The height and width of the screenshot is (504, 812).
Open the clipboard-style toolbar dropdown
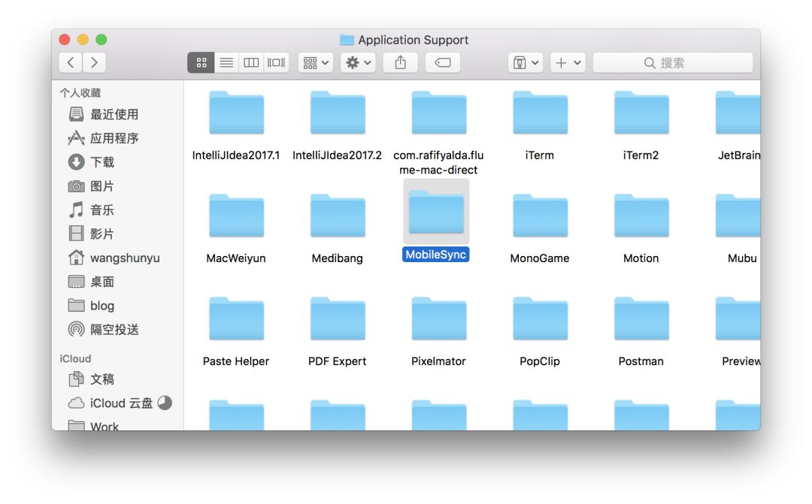526,62
